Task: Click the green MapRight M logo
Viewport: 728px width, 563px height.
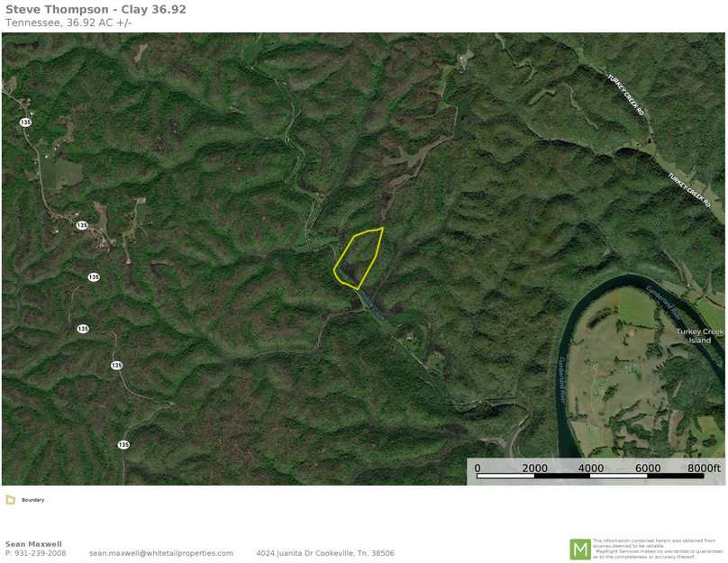Action: click(580, 549)
